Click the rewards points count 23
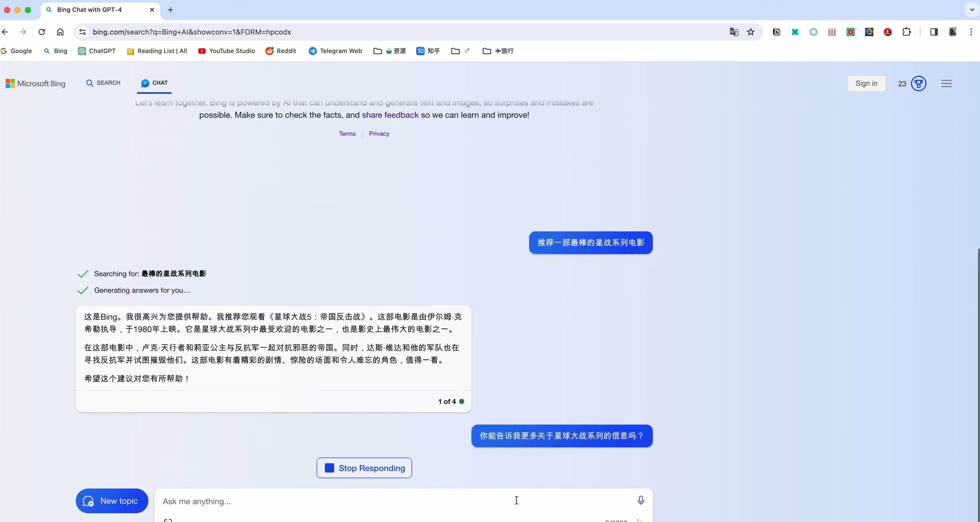 point(902,83)
